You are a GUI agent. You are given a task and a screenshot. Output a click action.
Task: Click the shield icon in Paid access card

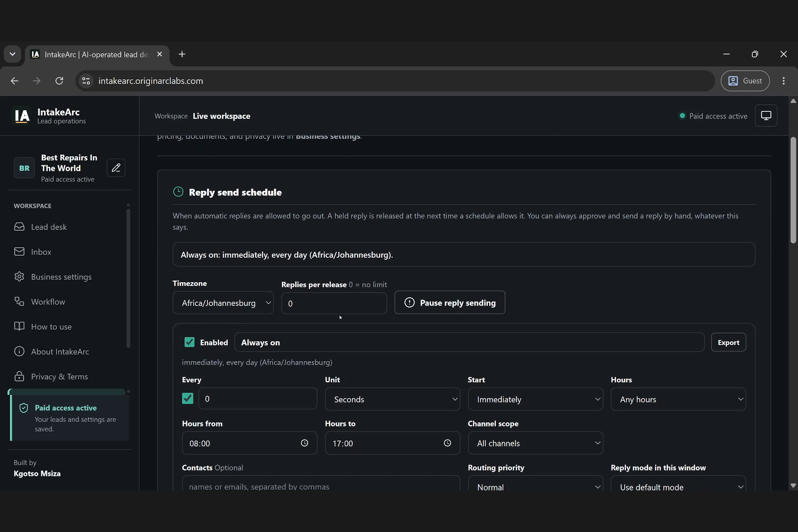[x=24, y=408]
